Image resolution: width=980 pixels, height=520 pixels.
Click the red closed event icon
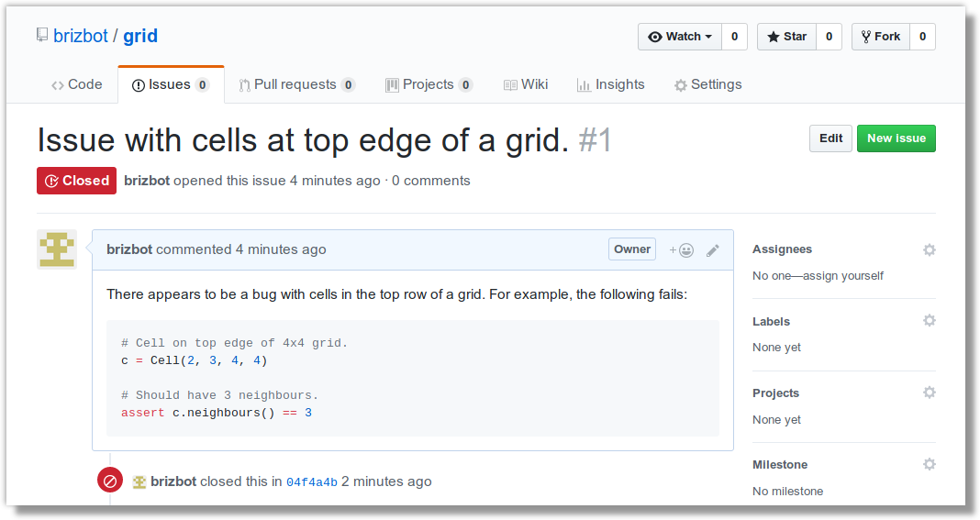[x=109, y=481]
